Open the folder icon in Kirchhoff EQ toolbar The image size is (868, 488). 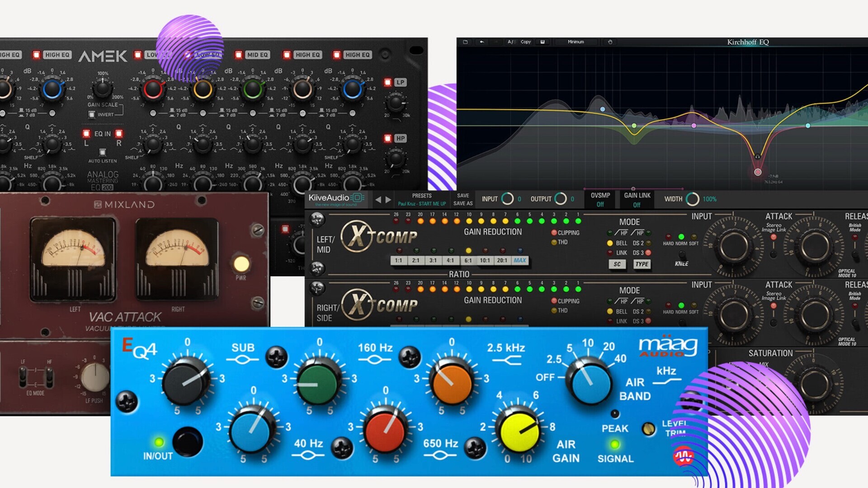(465, 42)
